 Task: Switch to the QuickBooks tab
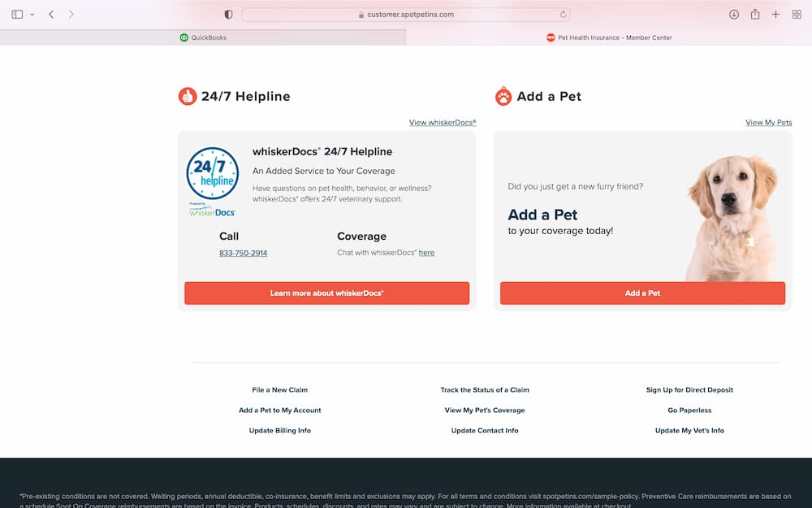[x=203, y=37]
